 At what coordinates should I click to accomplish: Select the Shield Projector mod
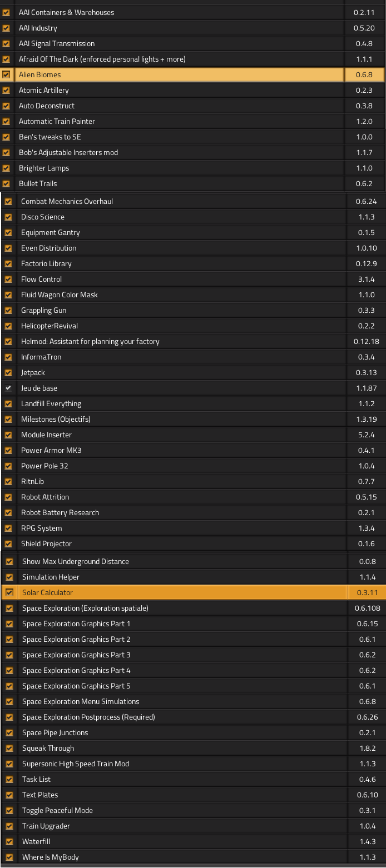(181, 543)
